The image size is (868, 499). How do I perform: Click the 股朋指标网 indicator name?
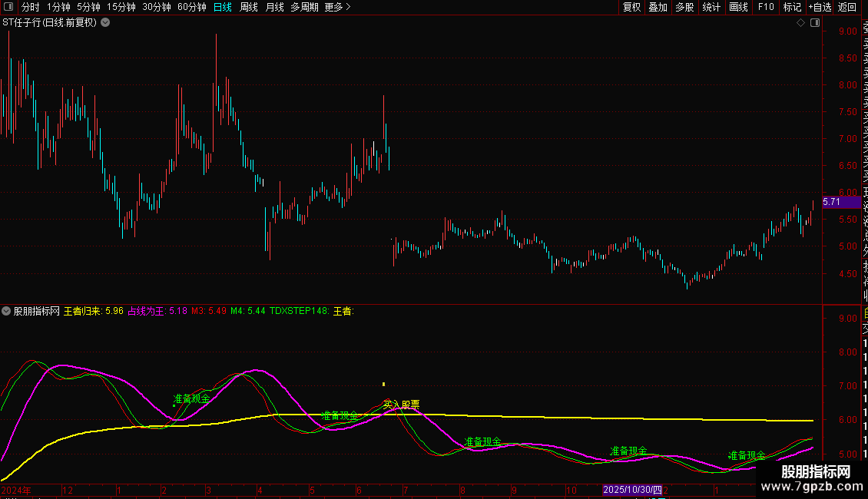[x=37, y=311]
